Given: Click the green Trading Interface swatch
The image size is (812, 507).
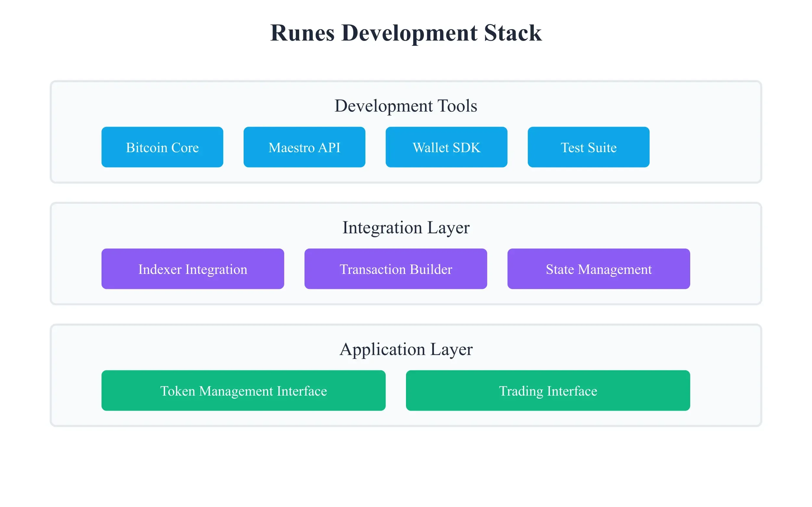Looking at the screenshot, I should [x=548, y=390].
